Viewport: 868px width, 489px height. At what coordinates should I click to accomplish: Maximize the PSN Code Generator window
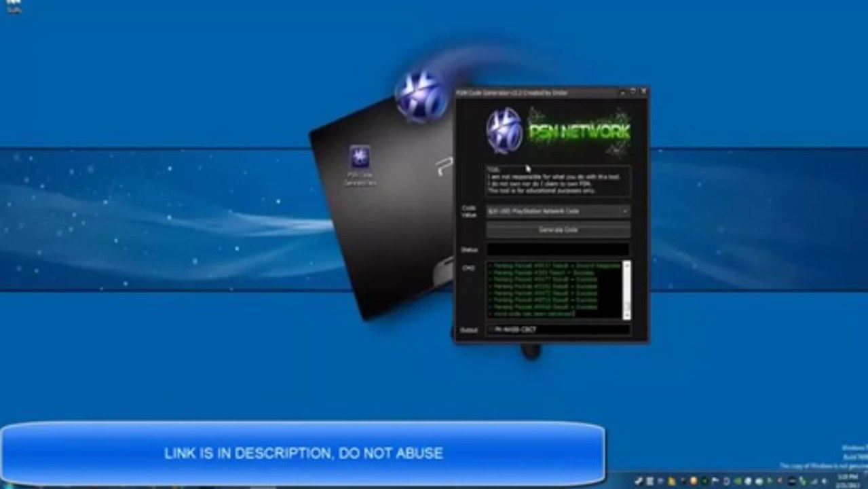[x=633, y=92]
